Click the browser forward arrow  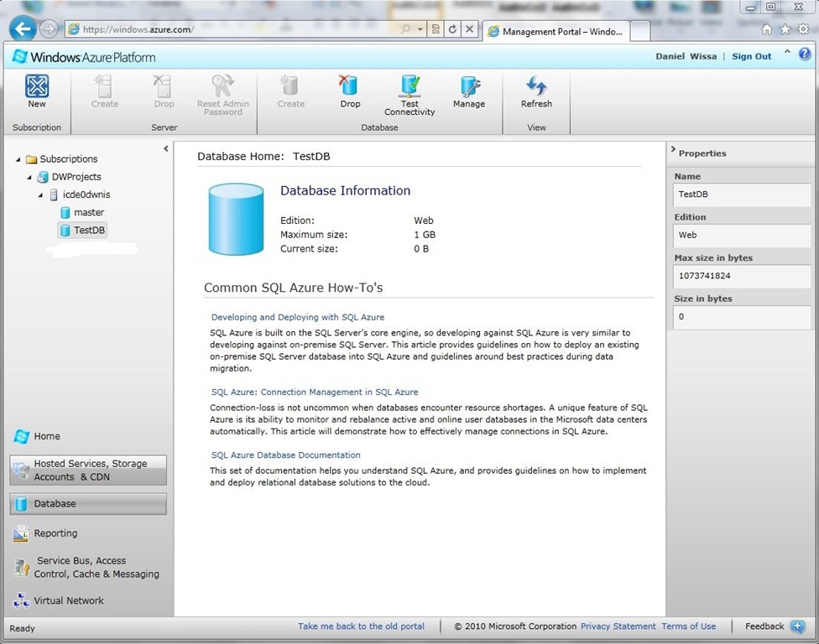(x=49, y=29)
